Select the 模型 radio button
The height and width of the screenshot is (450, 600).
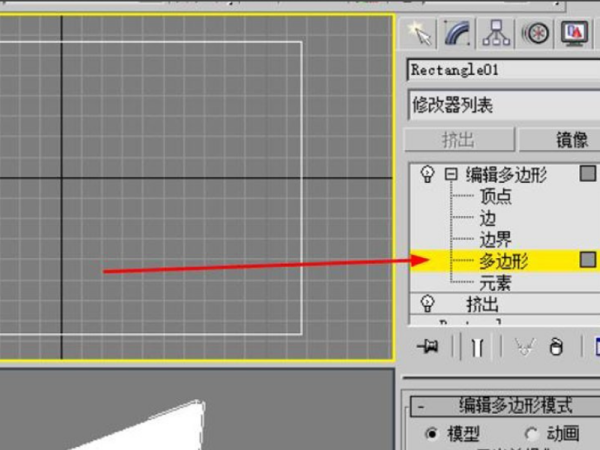(432, 434)
